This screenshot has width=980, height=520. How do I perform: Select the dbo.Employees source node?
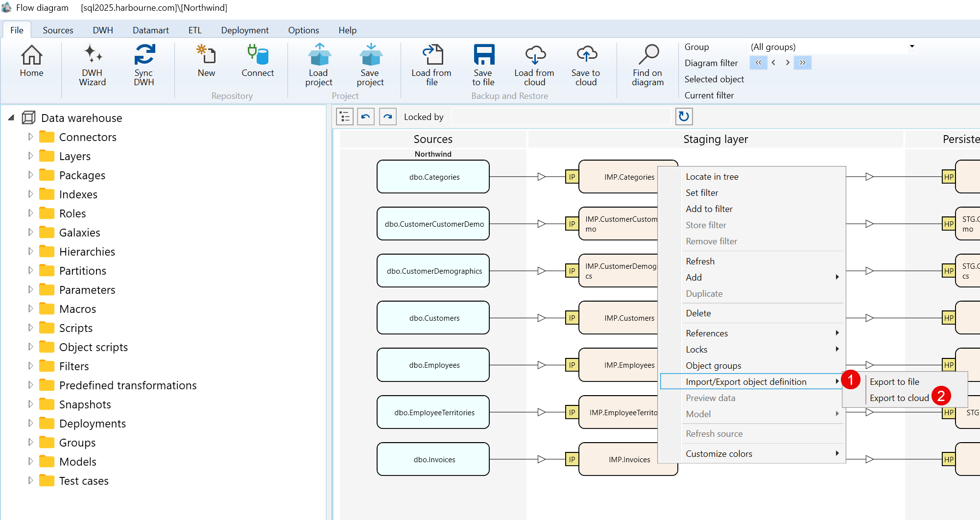click(x=433, y=365)
